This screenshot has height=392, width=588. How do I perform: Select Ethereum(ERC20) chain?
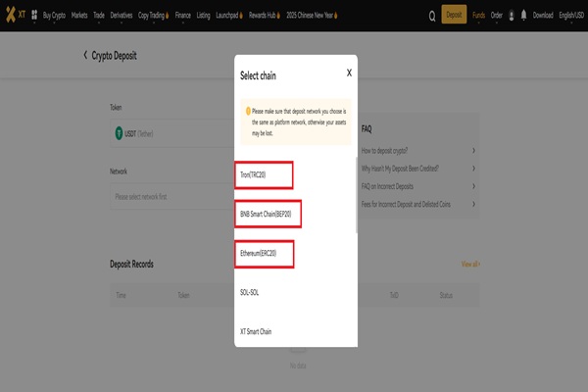coord(264,254)
